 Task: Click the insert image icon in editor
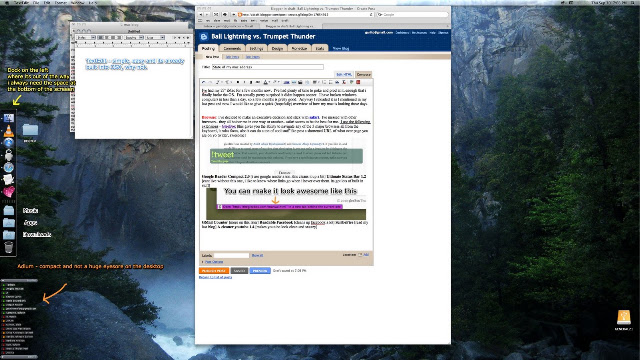coord(300,82)
